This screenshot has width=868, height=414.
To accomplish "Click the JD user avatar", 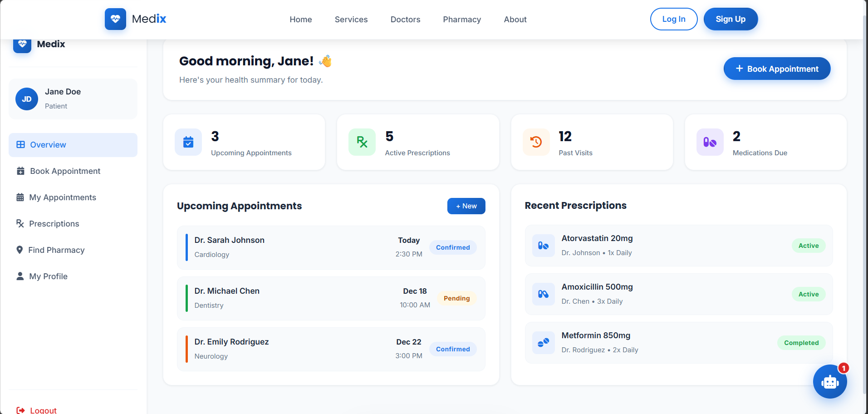I will (27, 99).
